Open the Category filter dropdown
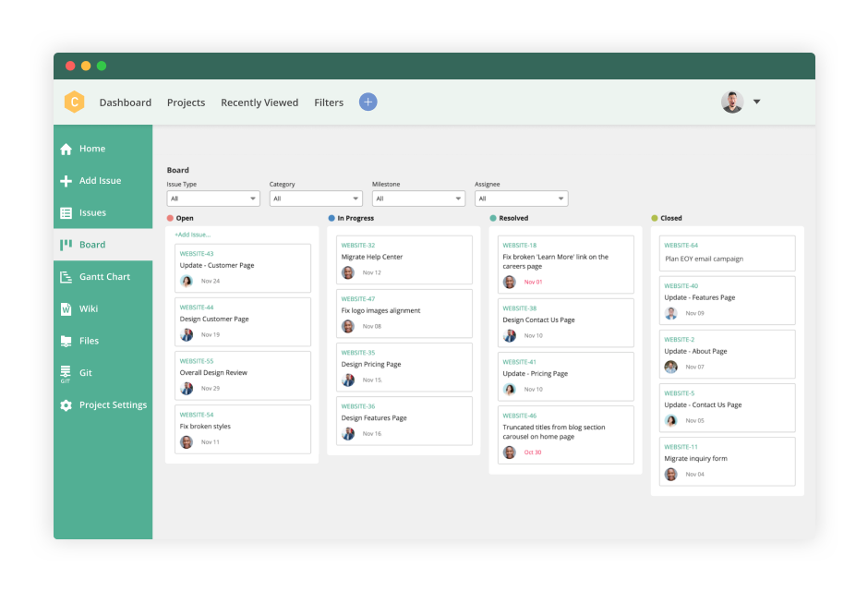The height and width of the screenshot is (591, 868). [x=316, y=198]
